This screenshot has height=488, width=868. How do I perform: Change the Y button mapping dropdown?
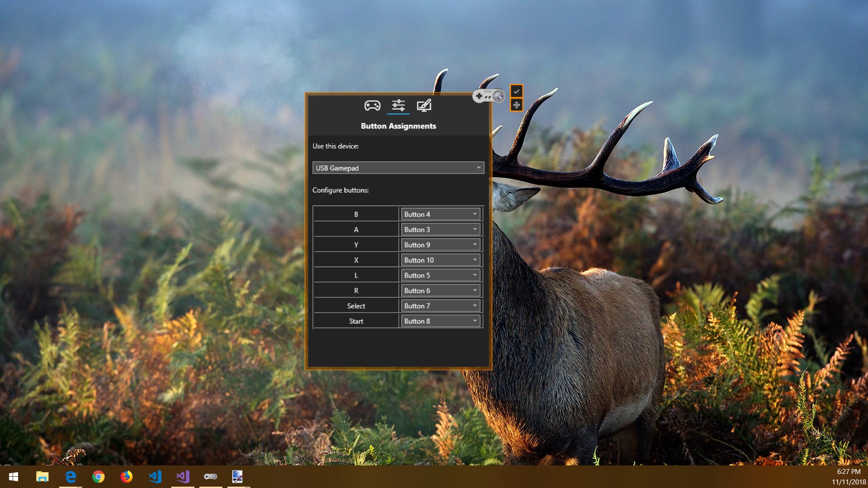(440, 245)
